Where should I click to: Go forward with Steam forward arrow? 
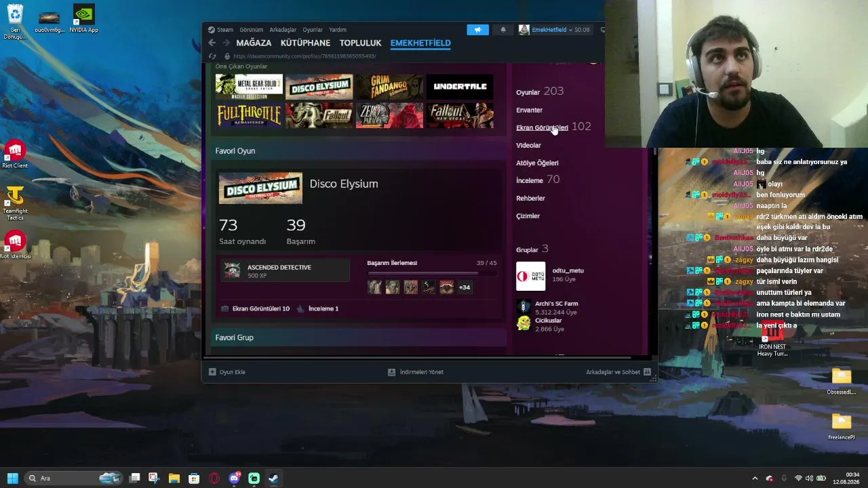point(226,43)
